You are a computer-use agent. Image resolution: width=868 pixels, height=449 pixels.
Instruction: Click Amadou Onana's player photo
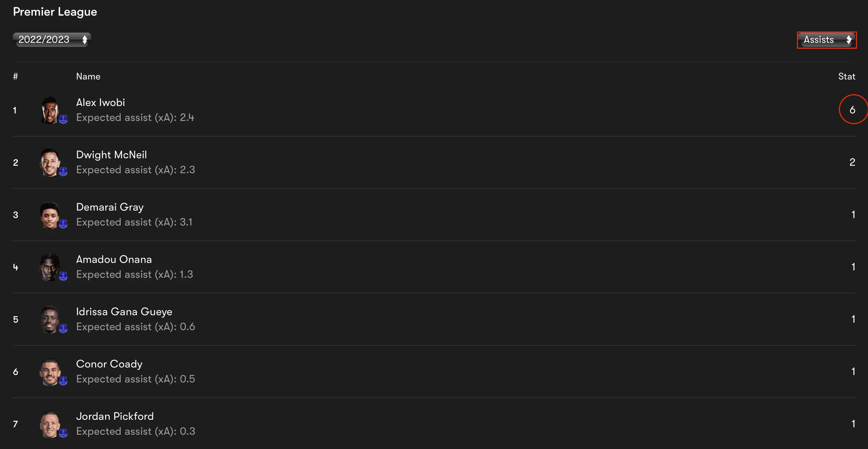50,267
